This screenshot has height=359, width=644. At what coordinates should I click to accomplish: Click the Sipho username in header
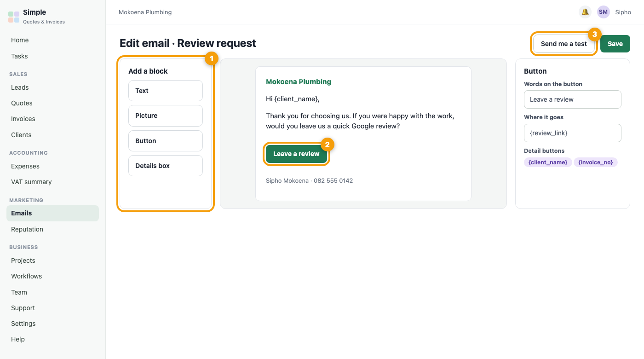point(623,12)
